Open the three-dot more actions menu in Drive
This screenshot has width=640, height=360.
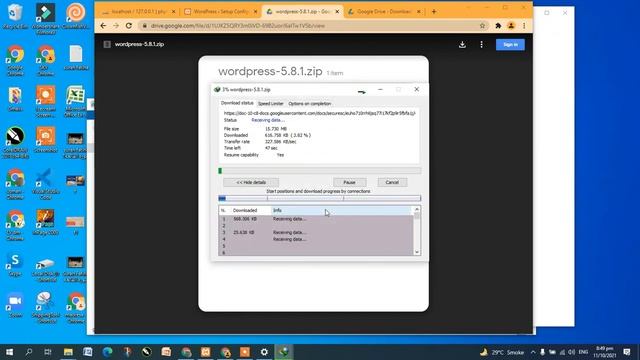click(482, 44)
